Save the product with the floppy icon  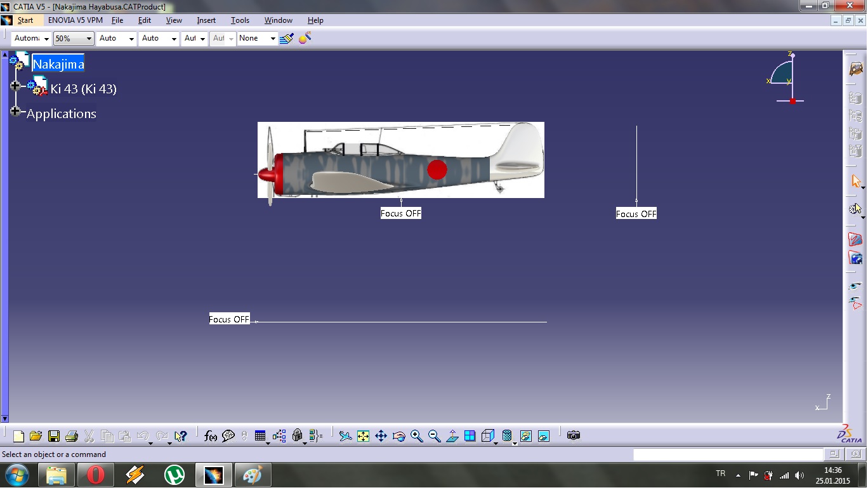[54, 436]
